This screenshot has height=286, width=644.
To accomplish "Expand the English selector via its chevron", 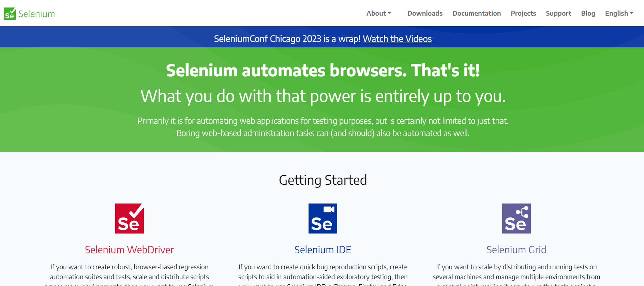I will [632, 14].
